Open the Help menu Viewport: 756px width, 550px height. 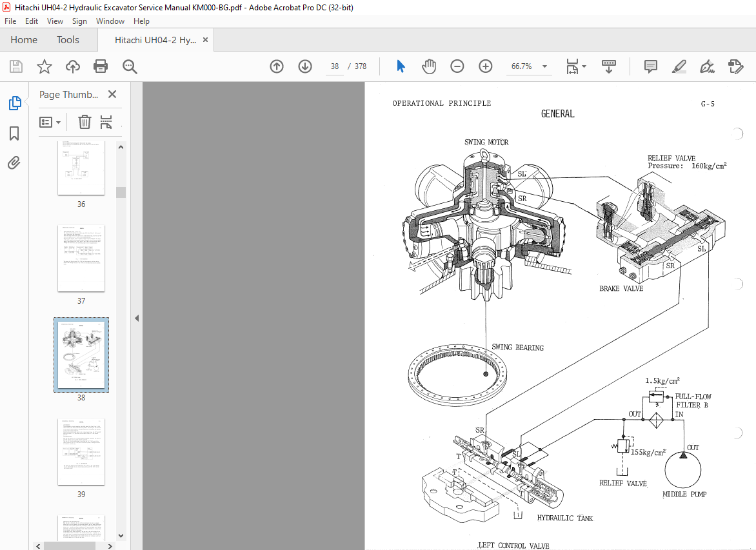(141, 21)
